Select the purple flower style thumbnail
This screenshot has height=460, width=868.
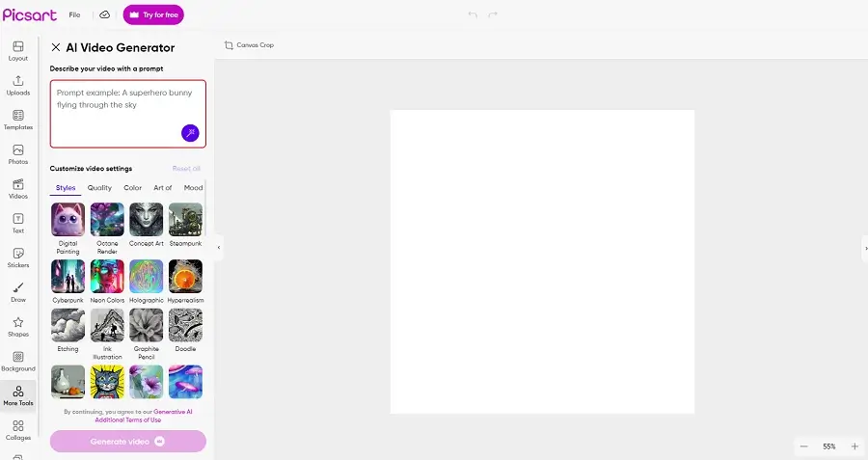pos(147,382)
